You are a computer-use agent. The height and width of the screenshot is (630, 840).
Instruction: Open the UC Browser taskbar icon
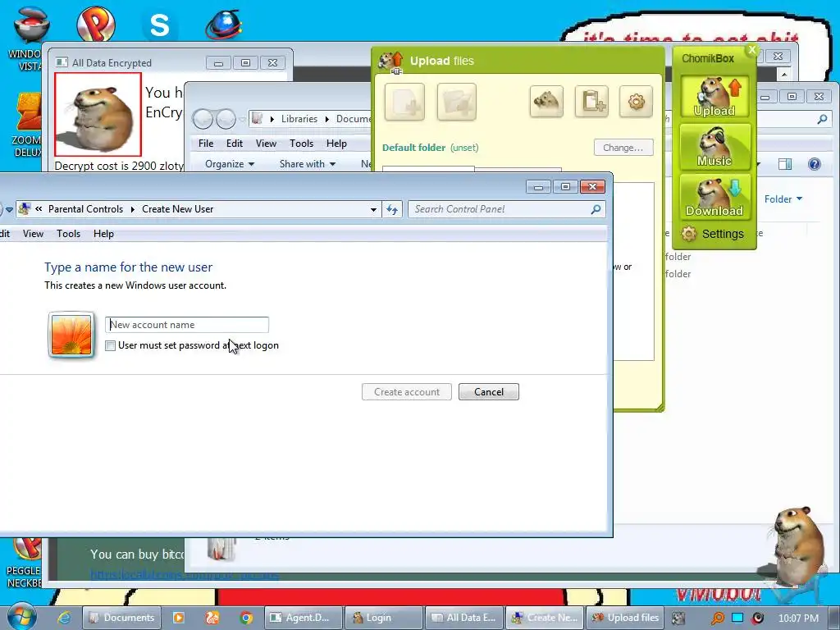(x=212, y=618)
